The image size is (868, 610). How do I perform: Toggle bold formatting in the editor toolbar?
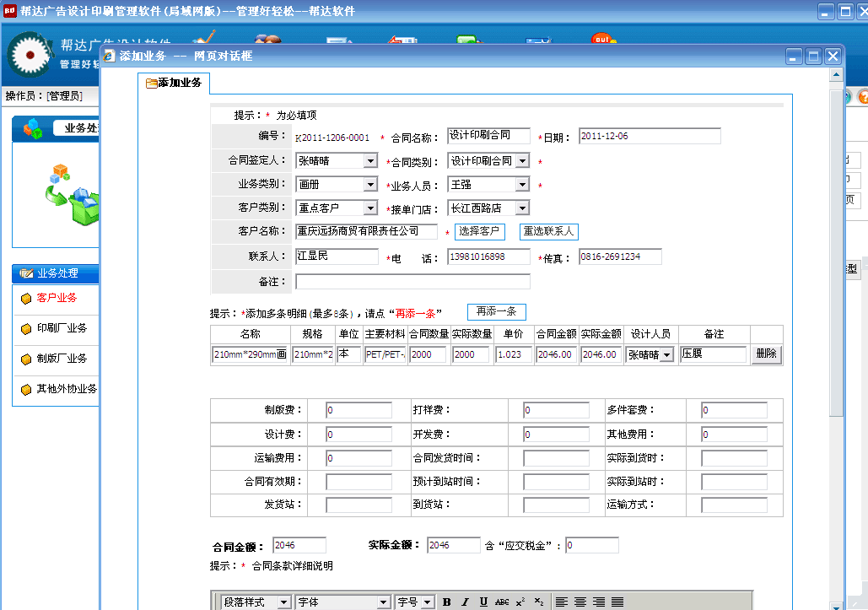click(447, 602)
